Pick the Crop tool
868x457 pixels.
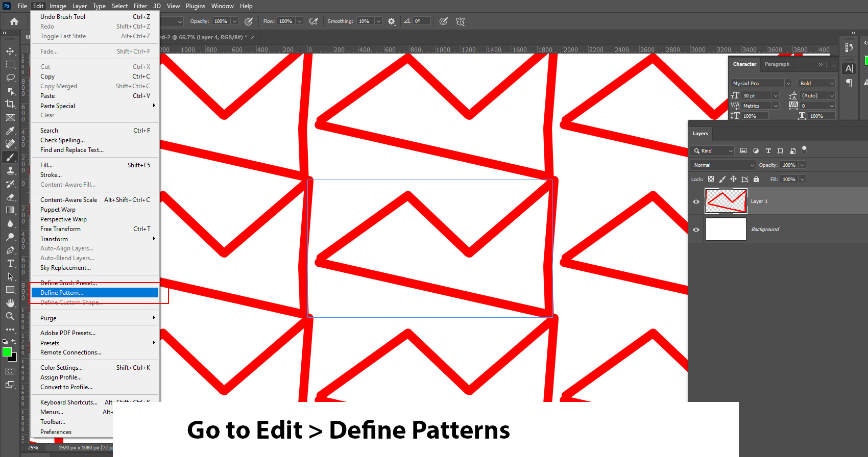click(x=10, y=104)
